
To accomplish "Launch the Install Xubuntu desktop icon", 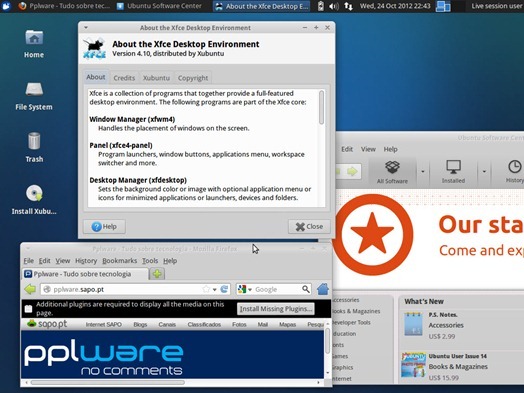I will click(x=34, y=200).
